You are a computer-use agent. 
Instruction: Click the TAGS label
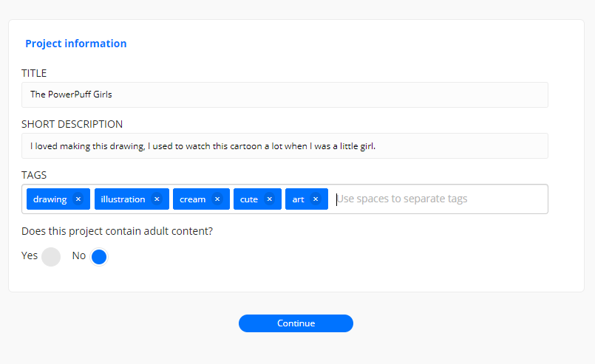coord(34,175)
